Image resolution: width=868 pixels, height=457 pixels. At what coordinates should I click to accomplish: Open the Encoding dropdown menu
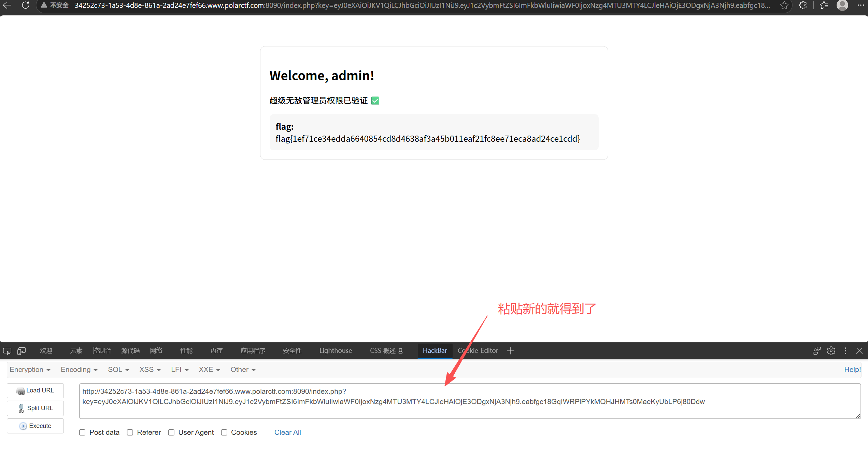point(79,370)
